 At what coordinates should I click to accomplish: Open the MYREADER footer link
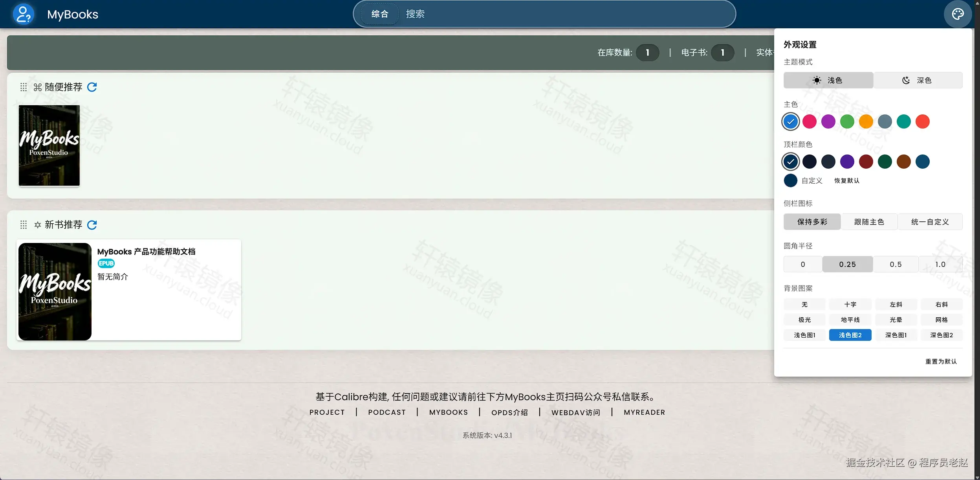click(x=644, y=412)
